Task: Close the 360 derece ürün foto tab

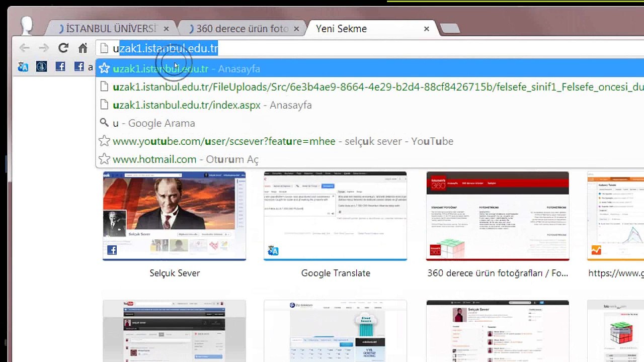Action: point(296,29)
